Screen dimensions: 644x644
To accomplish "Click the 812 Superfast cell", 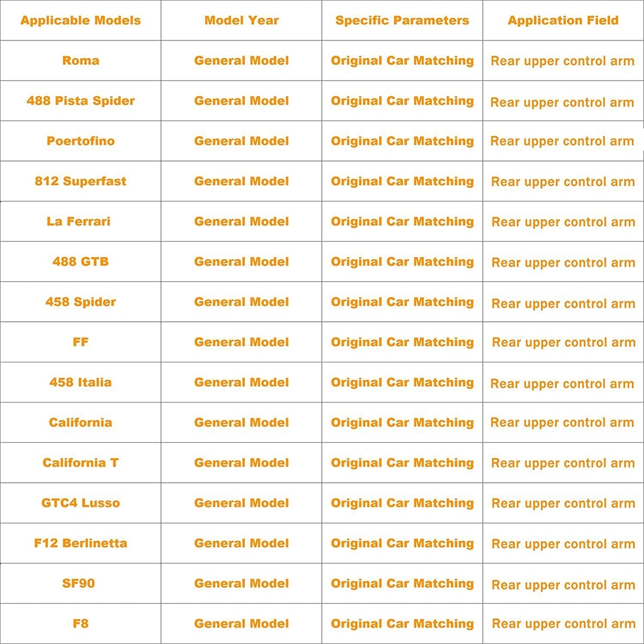I will tap(81, 181).
